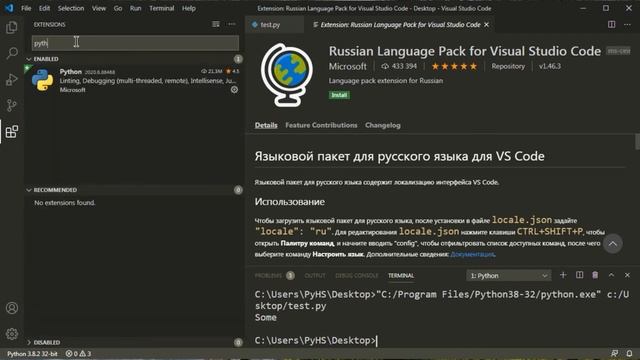Switch to the PROBLEMS panel tab
Screen dimensions: 640x360
[268, 276]
